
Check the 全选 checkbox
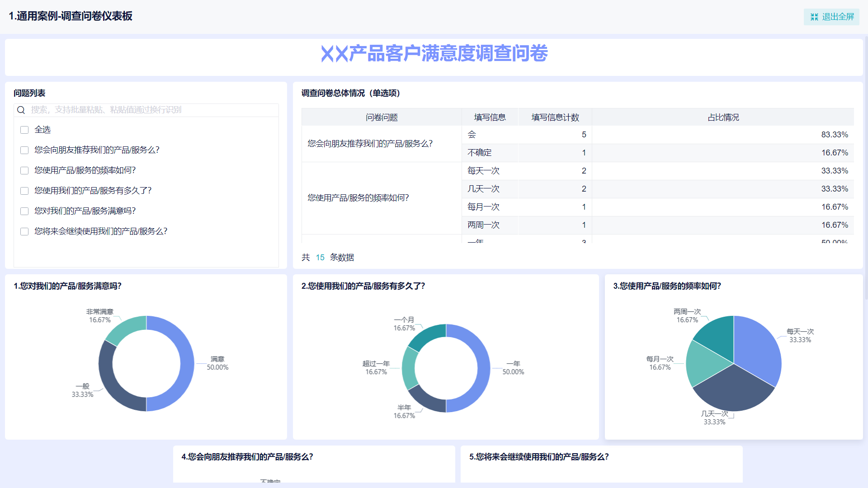click(x=24, y=130)
